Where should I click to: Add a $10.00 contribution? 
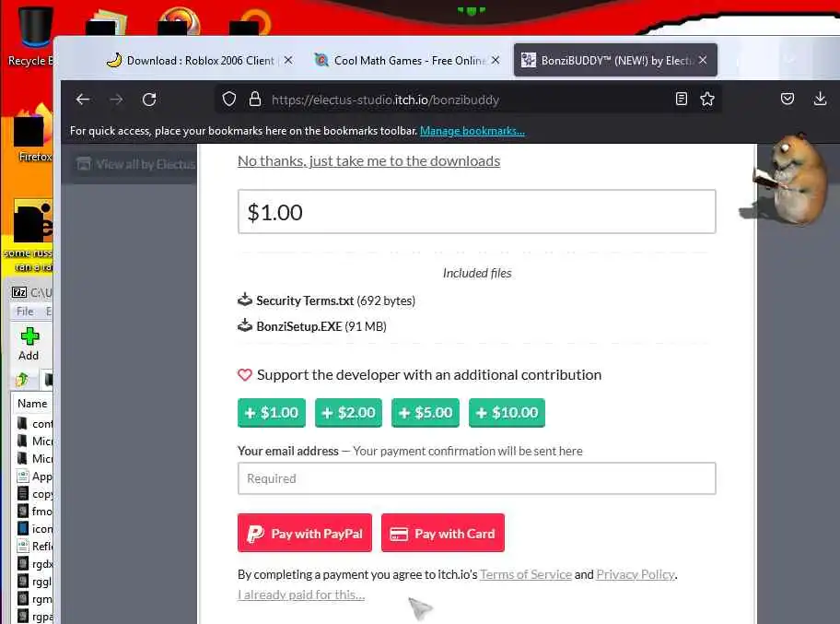507,413
